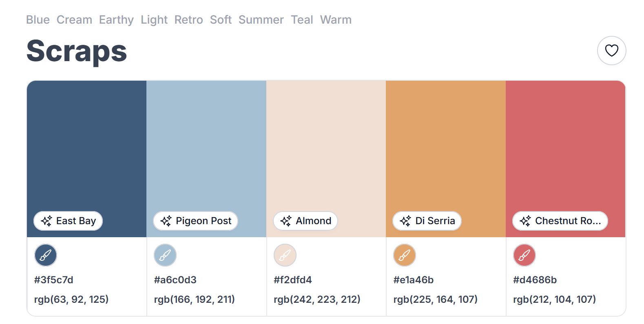Click the Almond color name badge
Screen dimensions: 644x324
[305, 221]
